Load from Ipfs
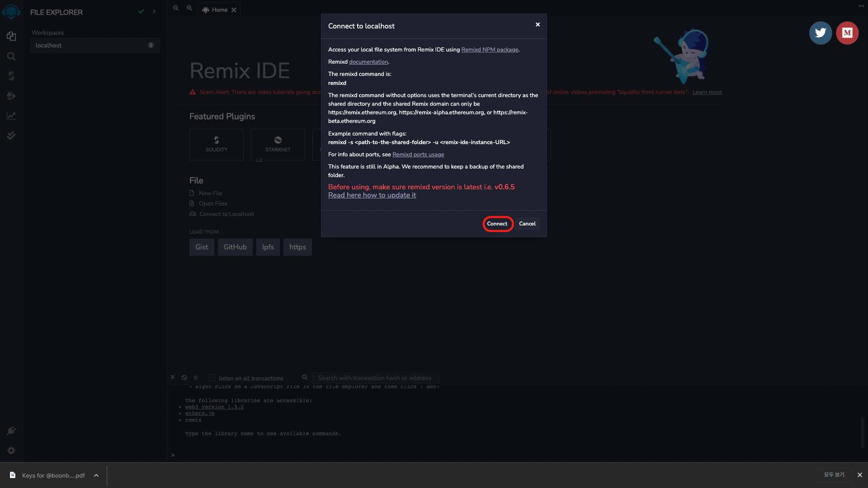Screen dimensions: 868x488 268,247
